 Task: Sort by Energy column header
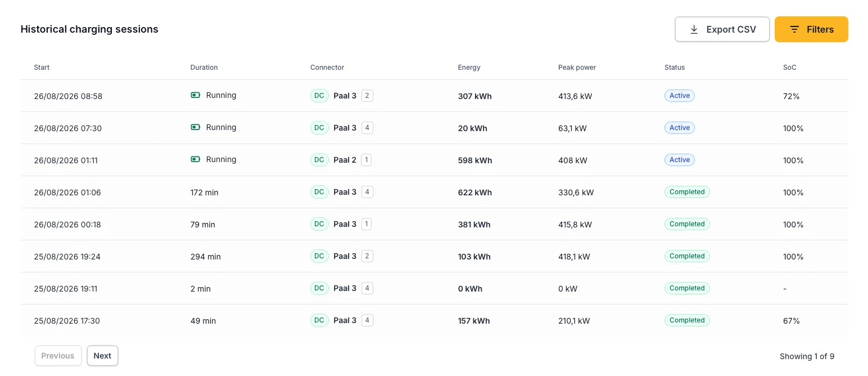coord(469,68)
